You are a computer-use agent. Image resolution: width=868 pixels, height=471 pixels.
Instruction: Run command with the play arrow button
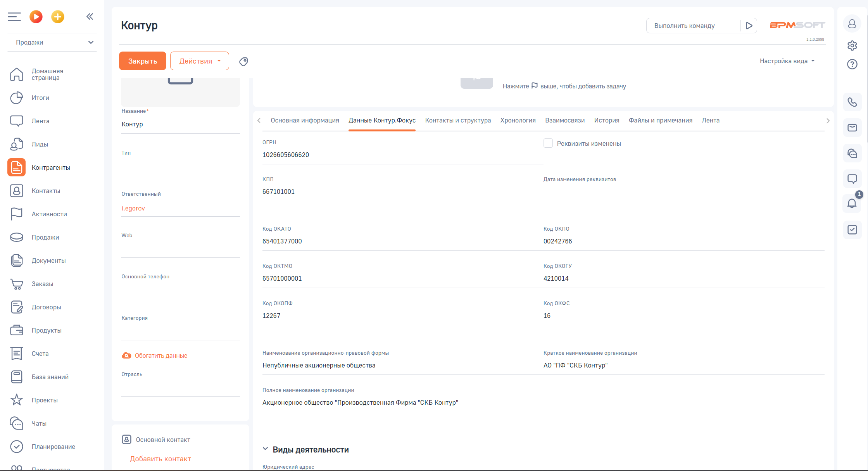[749, 26]
